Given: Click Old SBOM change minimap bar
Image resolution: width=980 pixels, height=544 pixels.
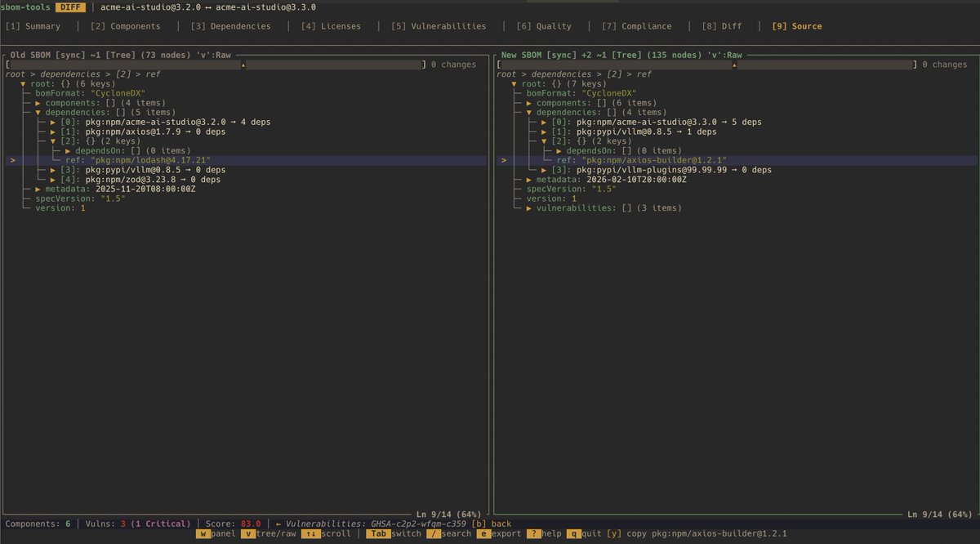Looking at the screenshot, I should pyautogui.click(x=216, y=64).
